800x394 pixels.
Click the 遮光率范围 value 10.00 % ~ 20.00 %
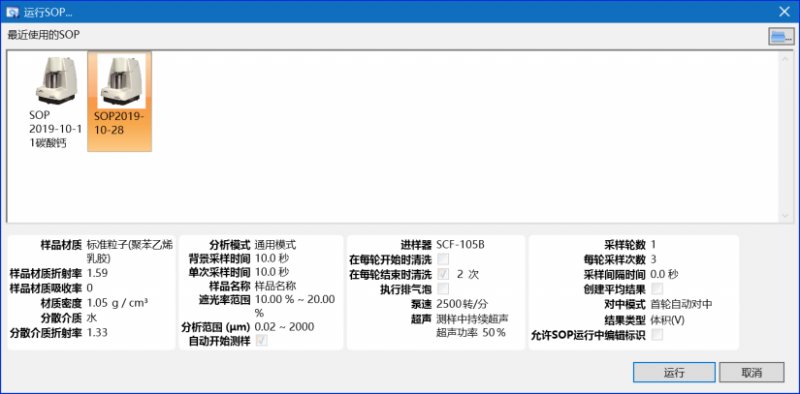295,305
